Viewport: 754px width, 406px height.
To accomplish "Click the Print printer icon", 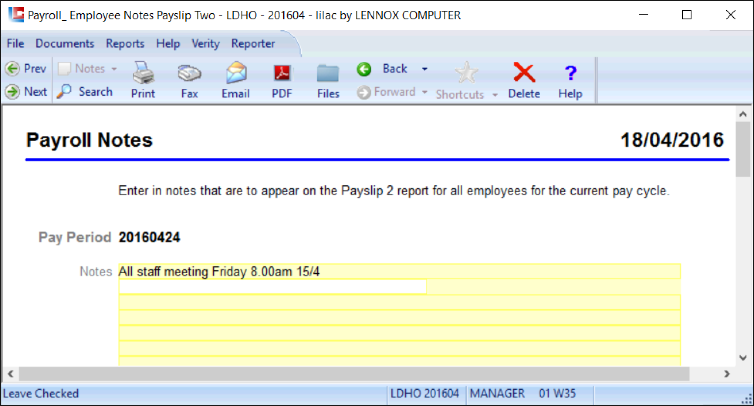I will coord(143,73).
